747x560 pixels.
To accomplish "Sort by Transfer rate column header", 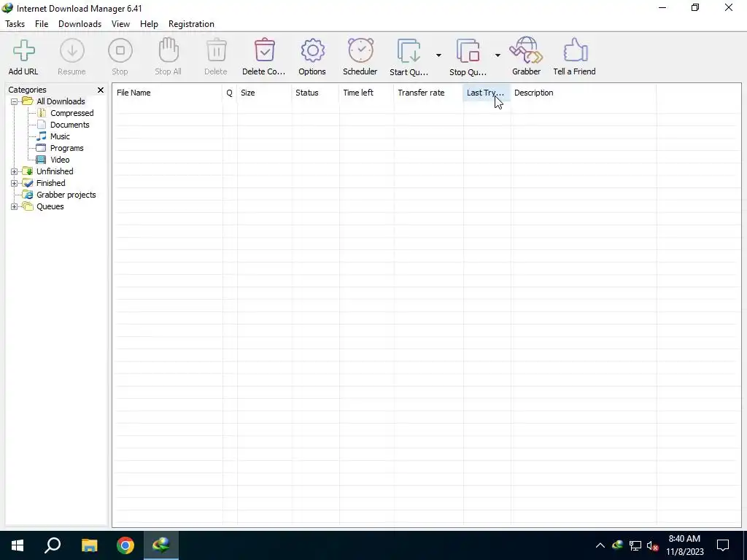I will (429, 93).
